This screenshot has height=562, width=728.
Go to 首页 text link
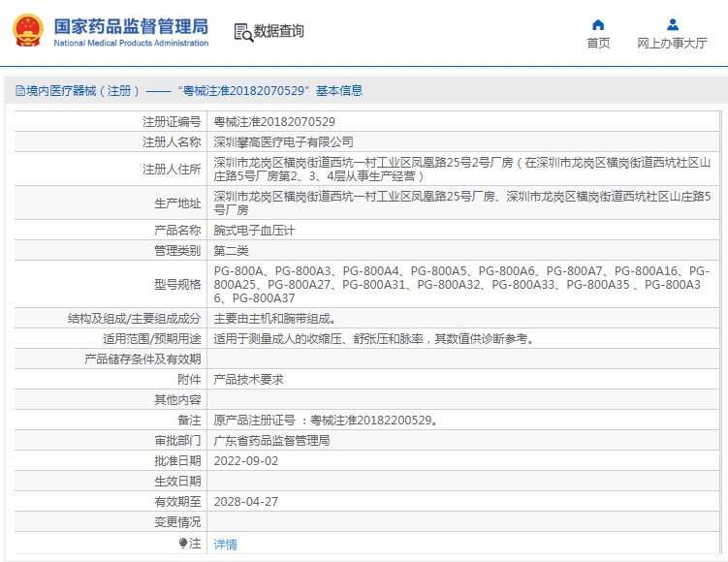[598, 44]
